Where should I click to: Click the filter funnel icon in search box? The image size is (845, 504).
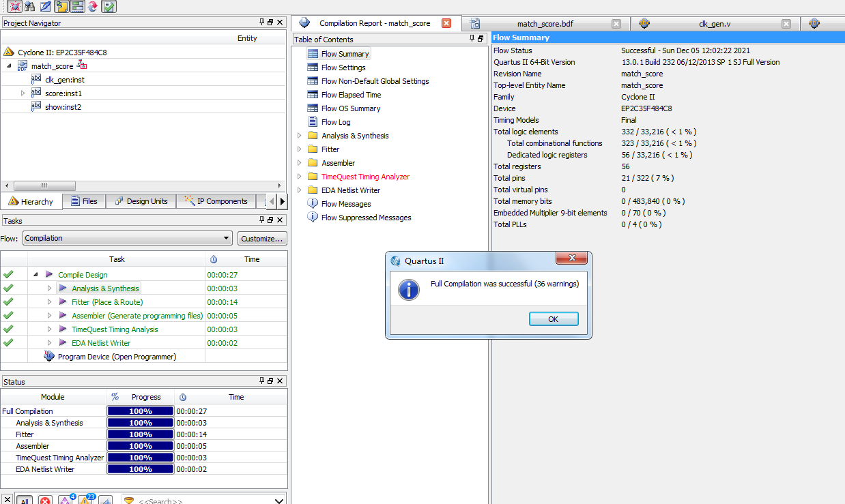[x=128, y=501]
